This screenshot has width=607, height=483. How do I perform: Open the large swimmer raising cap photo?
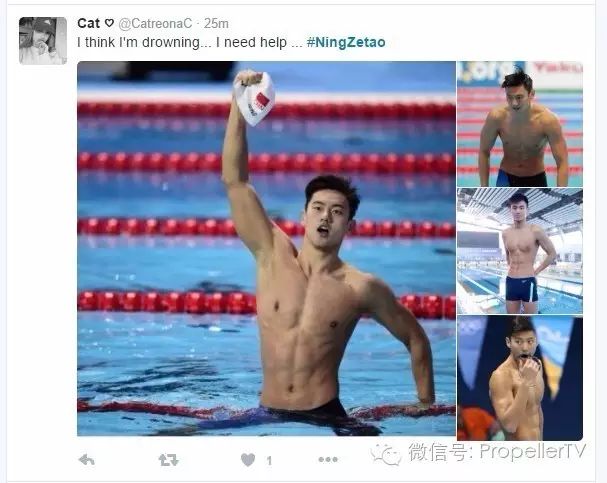(266, 248)
